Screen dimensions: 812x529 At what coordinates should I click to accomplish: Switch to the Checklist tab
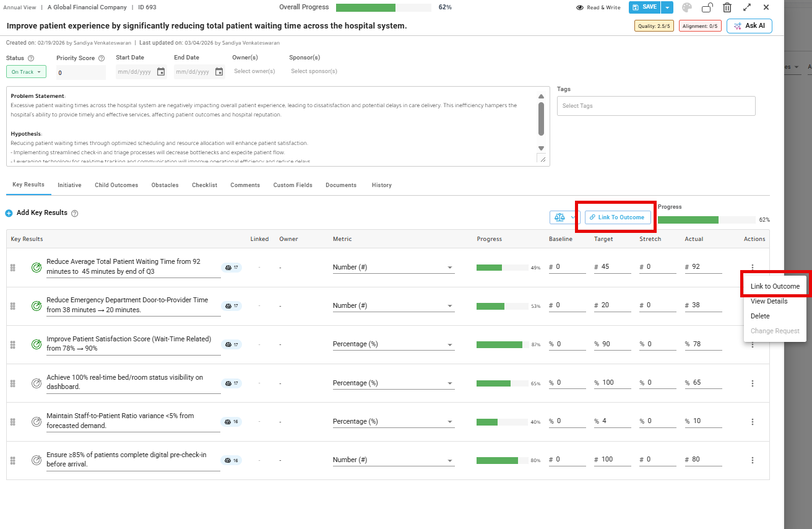(x=204, y=185)
